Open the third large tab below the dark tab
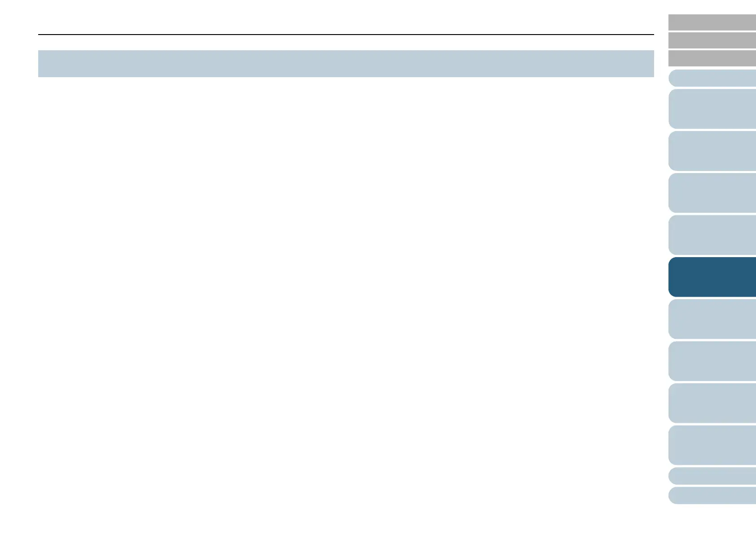The height and width of the screenshot is (534, 756). [x=712, y=403]
